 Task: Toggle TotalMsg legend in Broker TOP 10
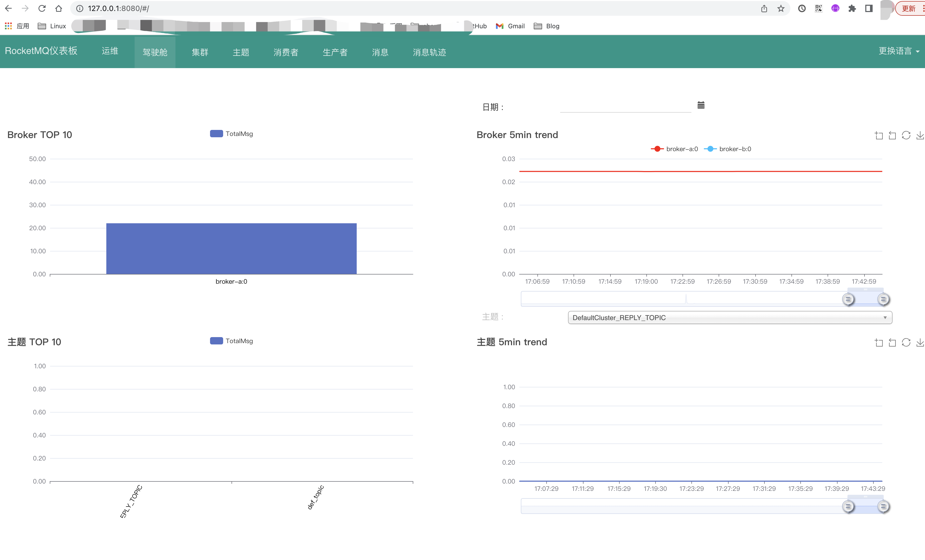coord(231,134)
